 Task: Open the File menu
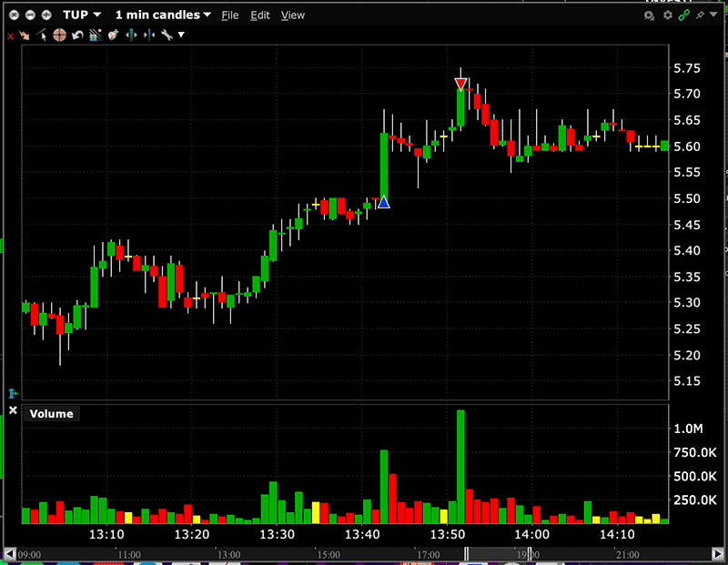[230, 15]
